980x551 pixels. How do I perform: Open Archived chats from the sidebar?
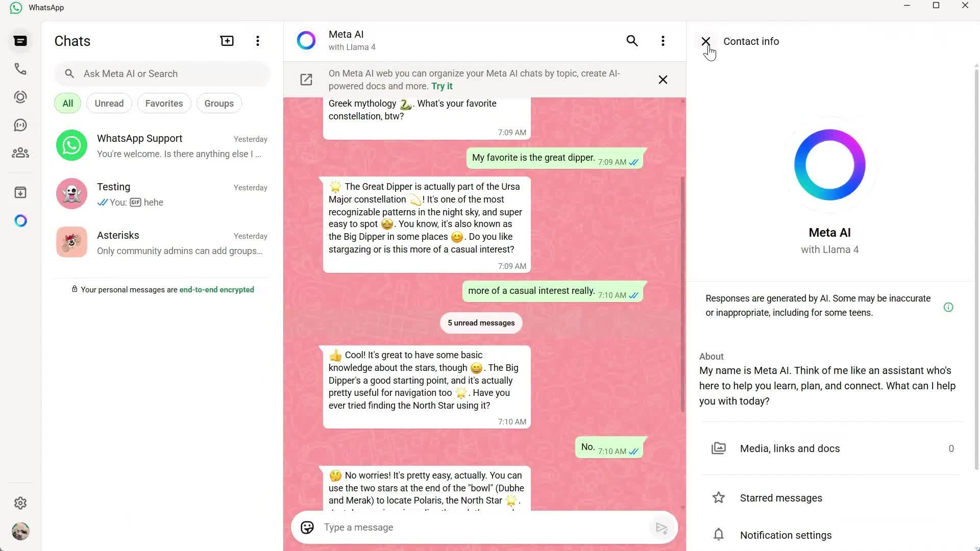click(x=20, y=192)
